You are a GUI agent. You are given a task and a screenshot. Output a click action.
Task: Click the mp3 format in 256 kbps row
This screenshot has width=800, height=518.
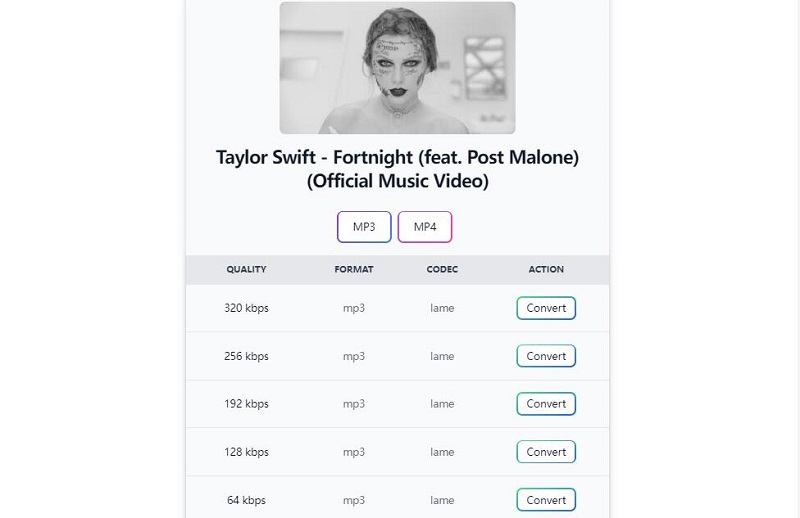coord(354,356)
